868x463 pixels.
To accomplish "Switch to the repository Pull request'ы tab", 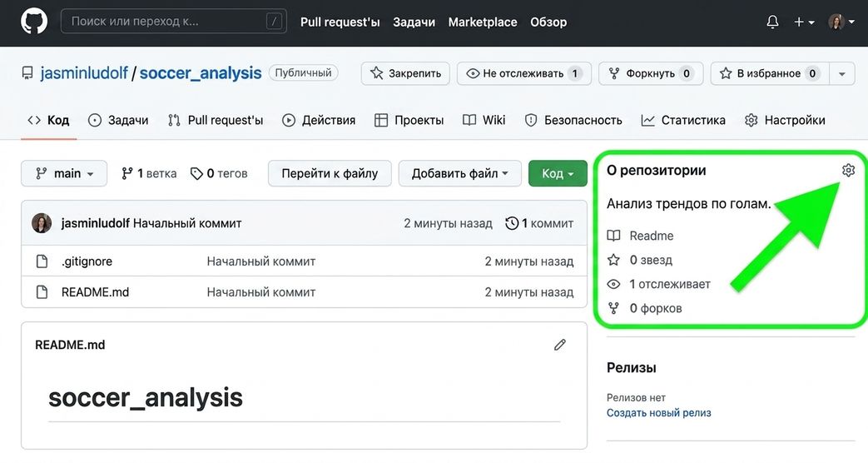I will click(216, 120).
